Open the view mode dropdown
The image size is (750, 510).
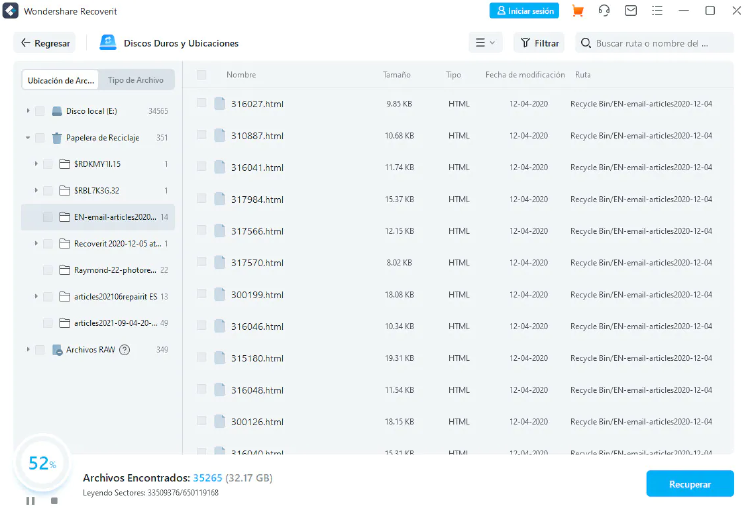pos(485,43)
